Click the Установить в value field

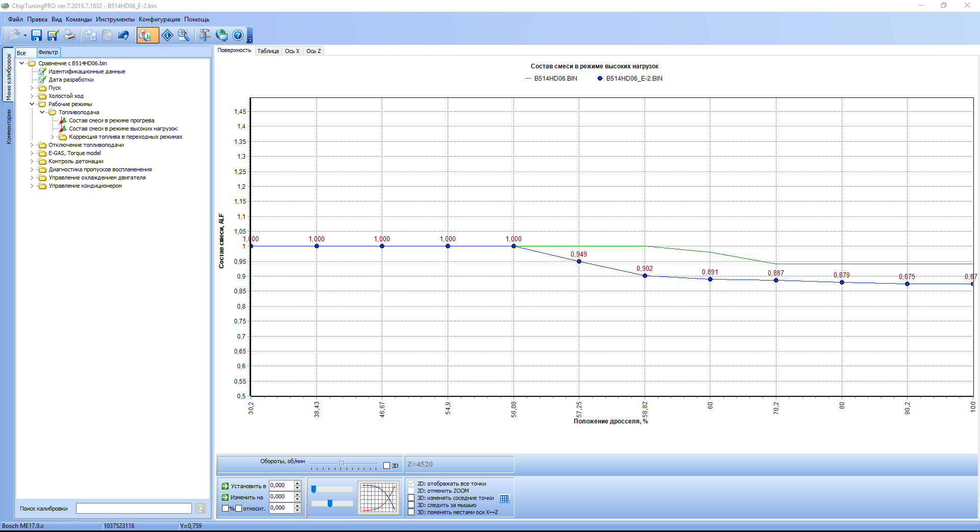coord(281,486)
